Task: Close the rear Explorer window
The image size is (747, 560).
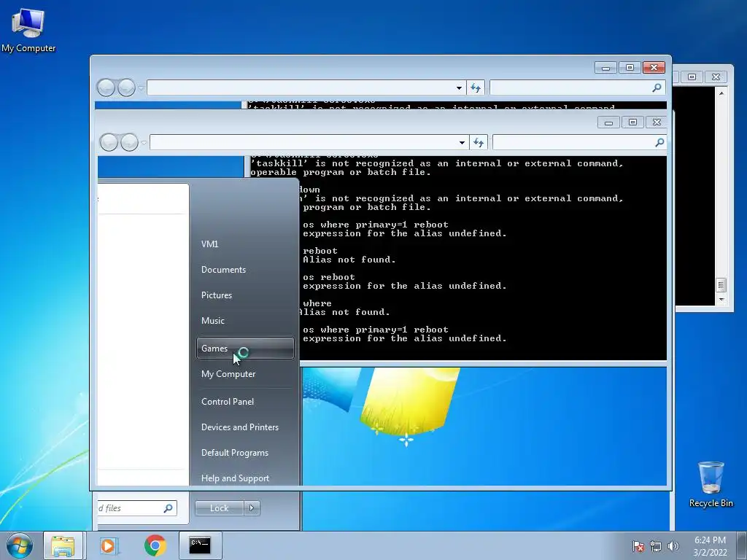Action: (654, 68)
